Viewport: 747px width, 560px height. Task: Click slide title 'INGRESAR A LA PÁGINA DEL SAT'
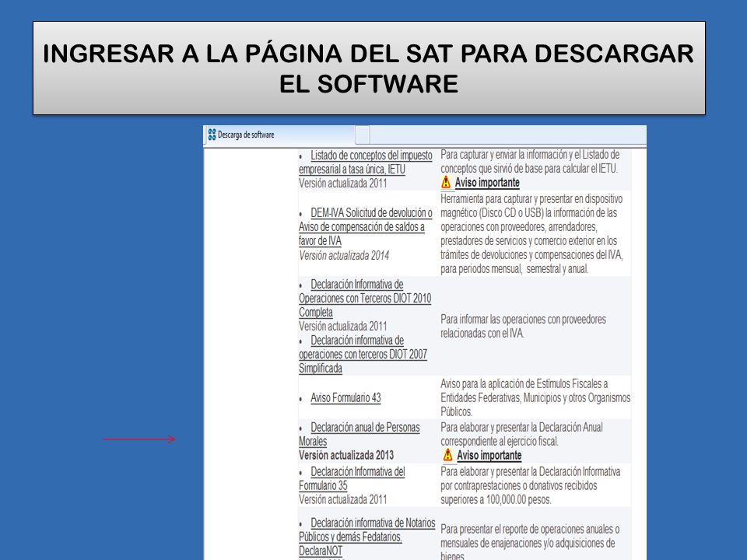[368, 68]
